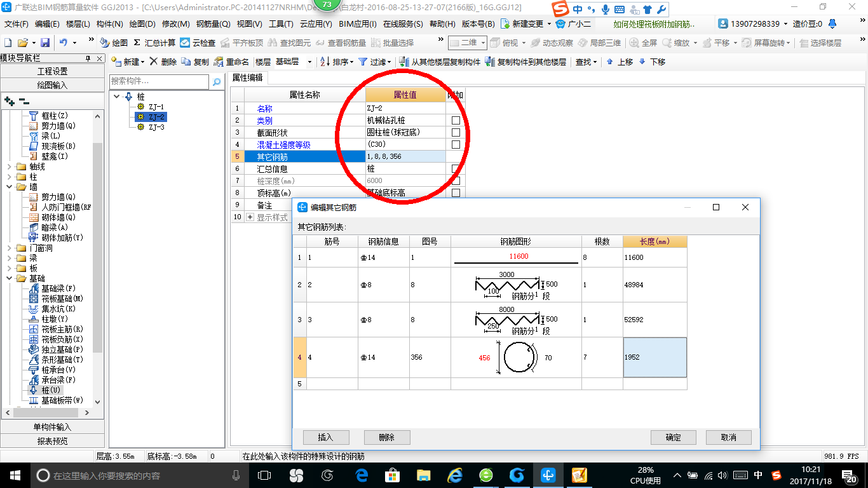Click the Undo arrow icon

(x=64, y=43)
